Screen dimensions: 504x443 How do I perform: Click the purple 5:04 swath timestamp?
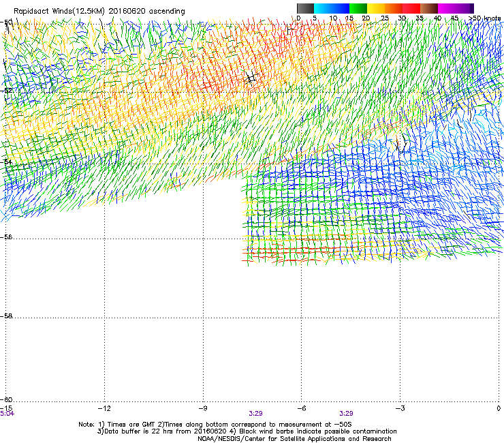pyautogui.click(x=7, y=414)
